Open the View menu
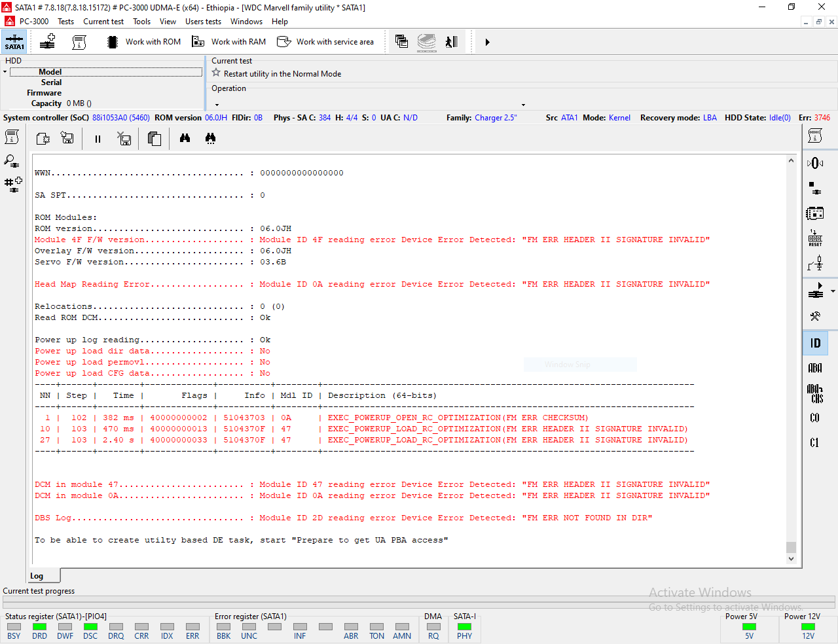This screenshot has width=838, height=644. click(168, 22)
